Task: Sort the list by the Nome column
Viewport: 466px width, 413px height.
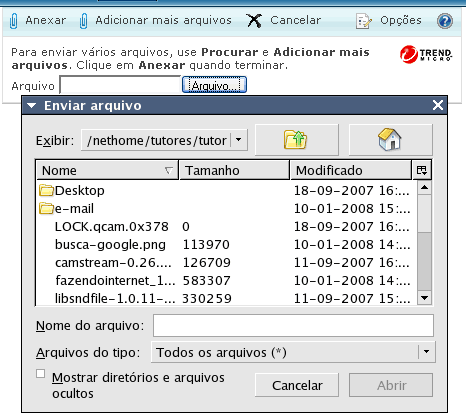Action: point(107,170)
